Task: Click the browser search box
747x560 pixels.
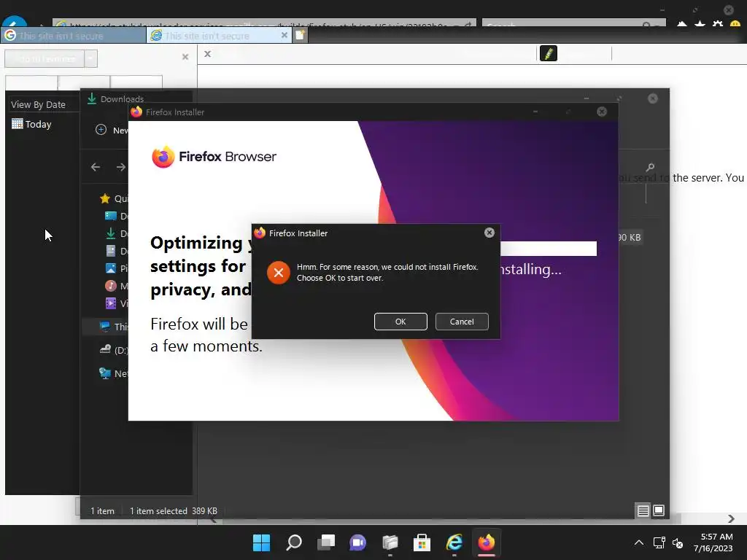Action: click(x=574, y=23)
